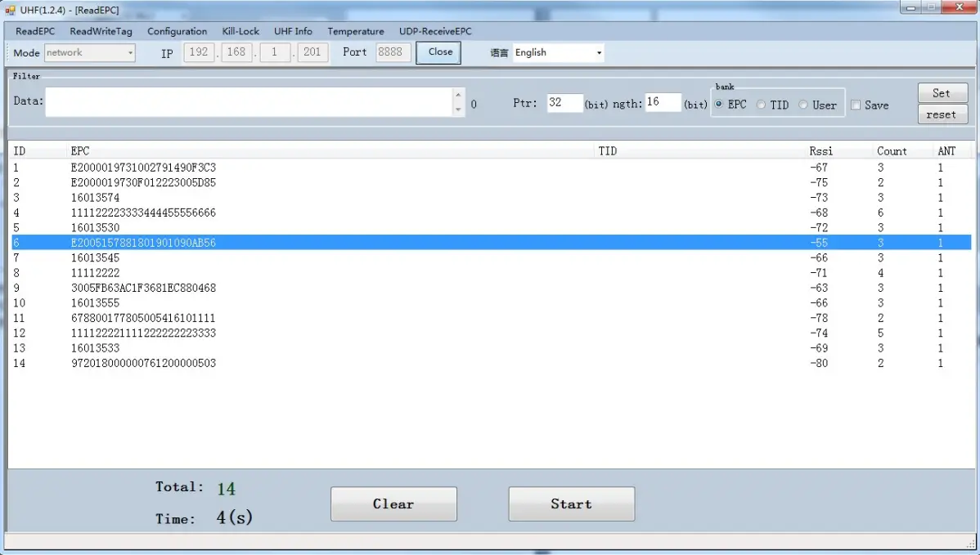Screen dimensions: 980x555
Task: Click the last IP octet field 201
Action: [x=312, y=52]
